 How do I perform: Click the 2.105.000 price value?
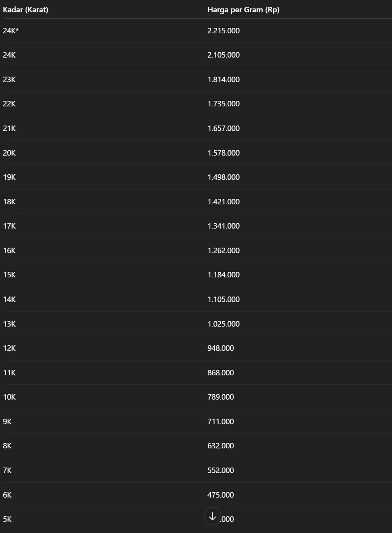223,55
